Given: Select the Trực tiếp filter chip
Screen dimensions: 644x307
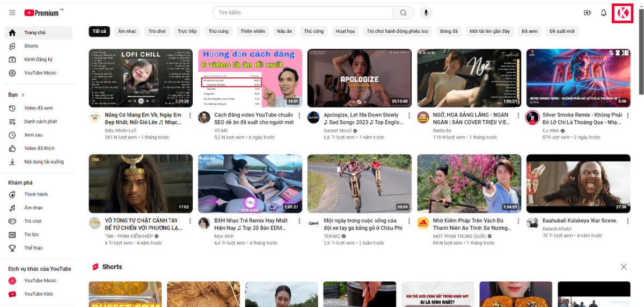Looking at the screenshot, I should [187, 32].
